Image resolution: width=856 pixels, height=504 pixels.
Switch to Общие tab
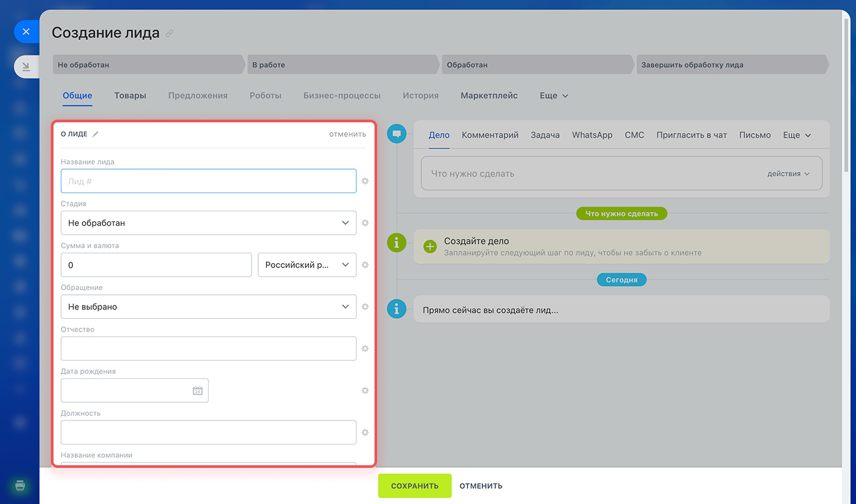78,96
